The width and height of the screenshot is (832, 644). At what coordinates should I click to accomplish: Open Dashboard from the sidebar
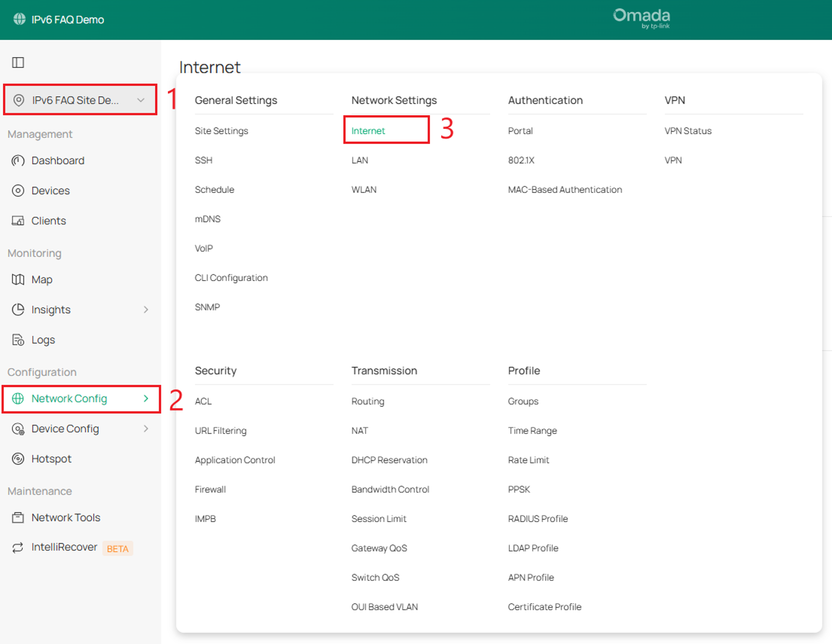click(58, 161)
